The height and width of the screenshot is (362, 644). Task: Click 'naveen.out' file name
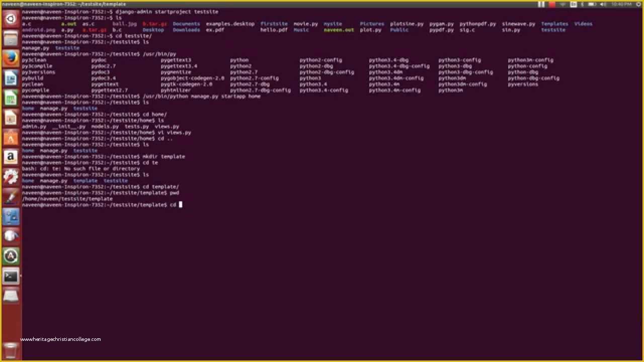coord(339,30)
